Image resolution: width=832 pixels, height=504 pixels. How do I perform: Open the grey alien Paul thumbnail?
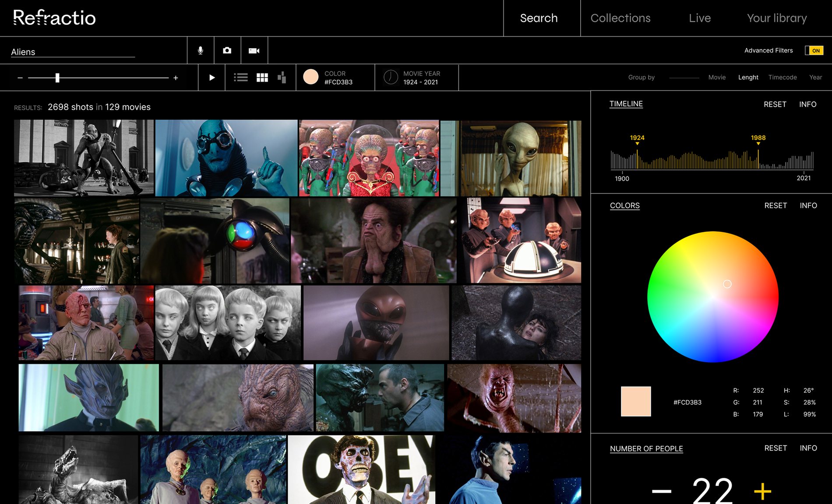[511, 158]
